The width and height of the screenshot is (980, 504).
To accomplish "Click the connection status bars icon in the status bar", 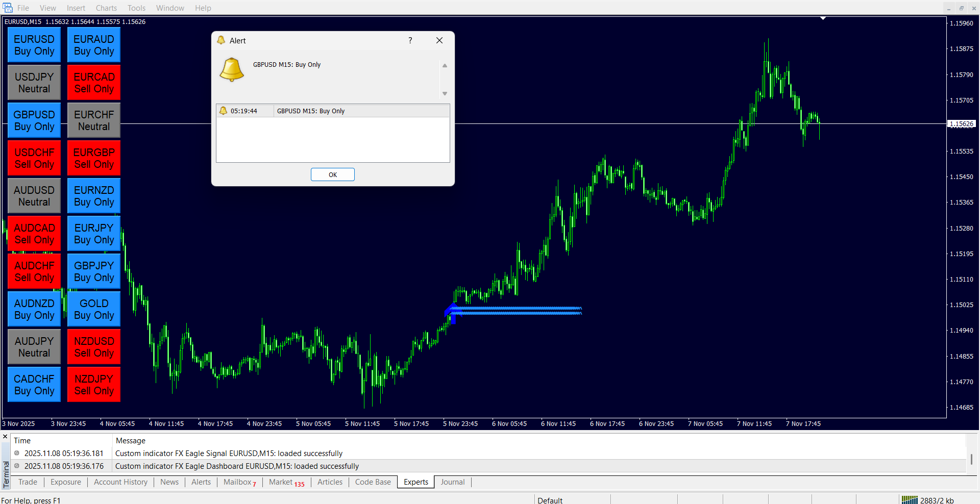I will [909, 500].
